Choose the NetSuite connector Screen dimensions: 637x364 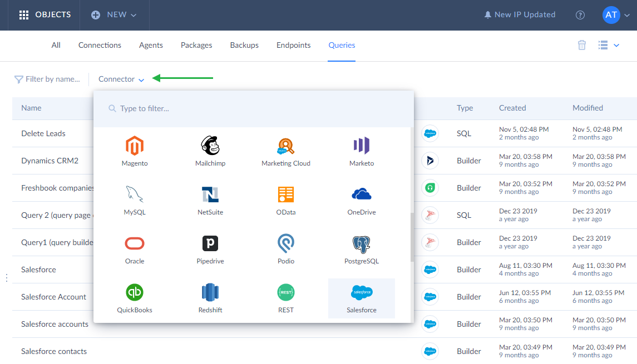[x=210, y=200]
